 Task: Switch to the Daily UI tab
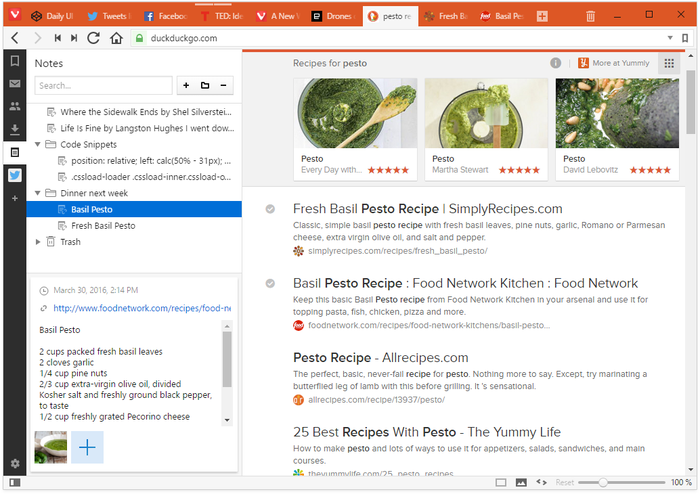click(x=52, y=17)
